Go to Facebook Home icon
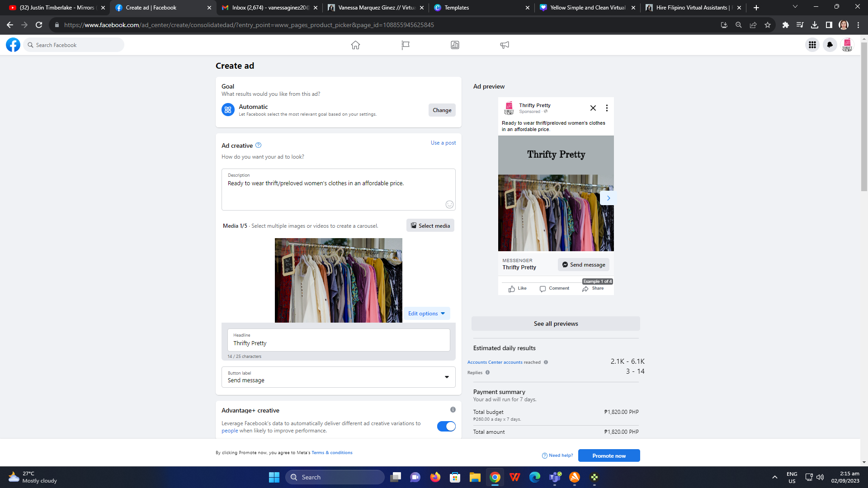The width and height of the screenshot is (868, 488). (355, 45)
